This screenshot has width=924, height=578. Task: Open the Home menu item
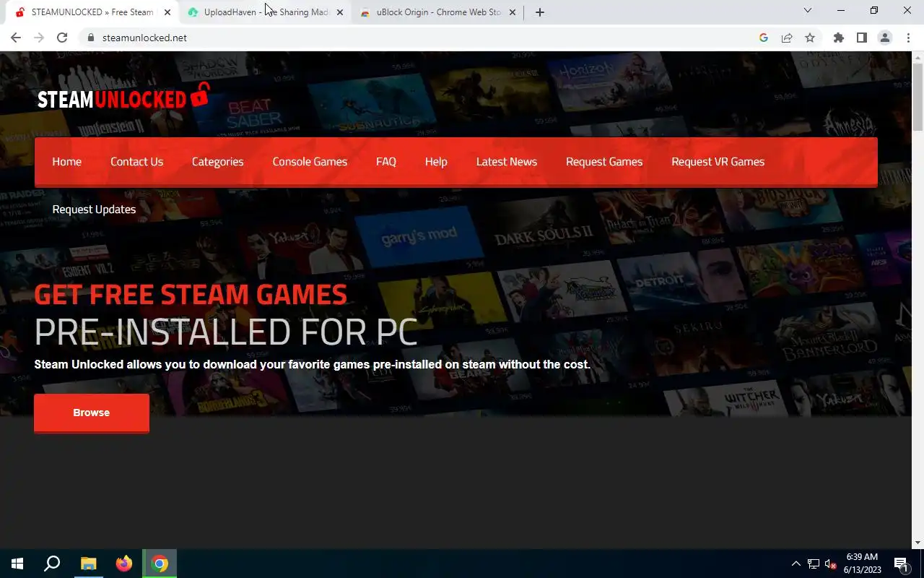tap(66, 162)
